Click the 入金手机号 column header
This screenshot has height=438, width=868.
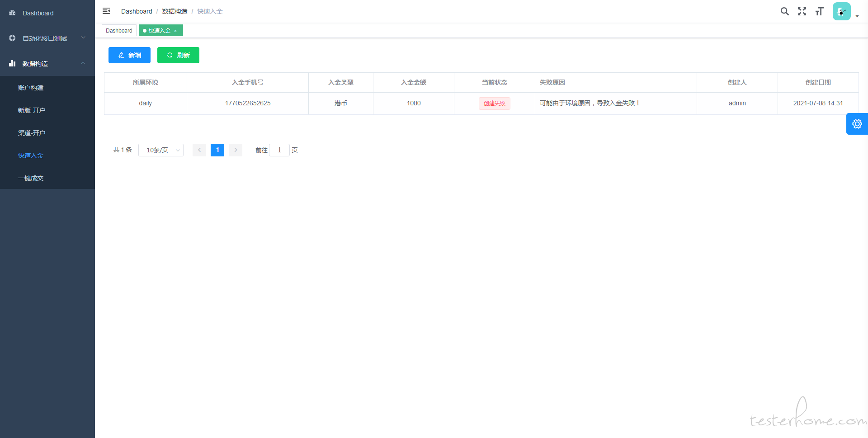[x=248, y=82]
